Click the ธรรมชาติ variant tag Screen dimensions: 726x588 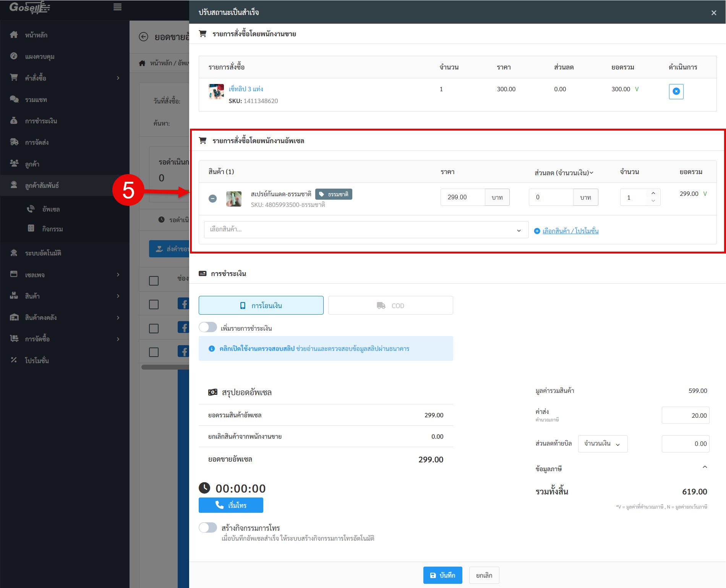point(334,194)
